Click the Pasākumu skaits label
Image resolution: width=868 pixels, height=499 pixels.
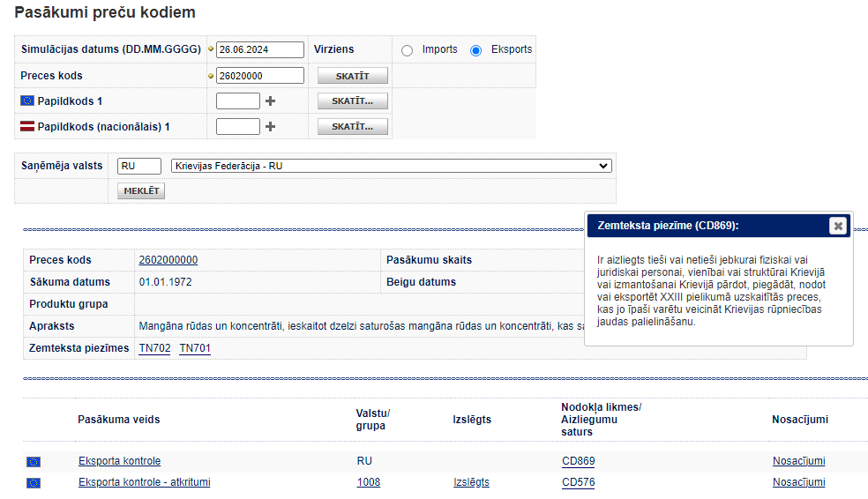click(x=429, y=260)
